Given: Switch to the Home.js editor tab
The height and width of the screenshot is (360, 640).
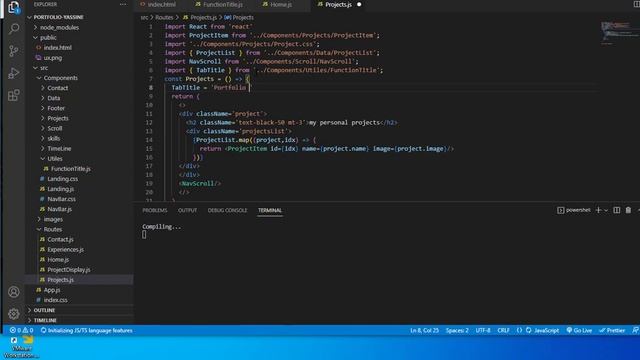Looking at the screenshot, I should click(x=278, y=4).
